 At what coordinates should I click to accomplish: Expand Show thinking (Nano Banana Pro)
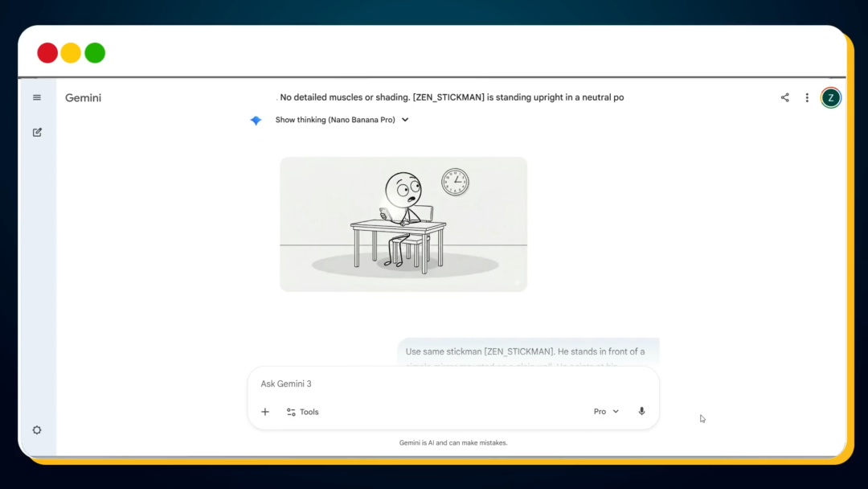click(x=342, y=120)
